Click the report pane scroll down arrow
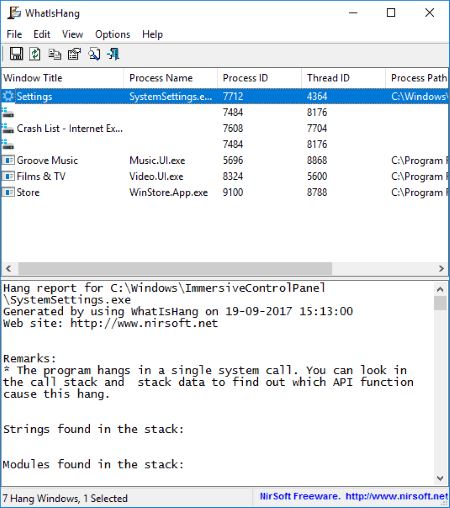Viewport: 450px width, 508px height. pos(440,478)
